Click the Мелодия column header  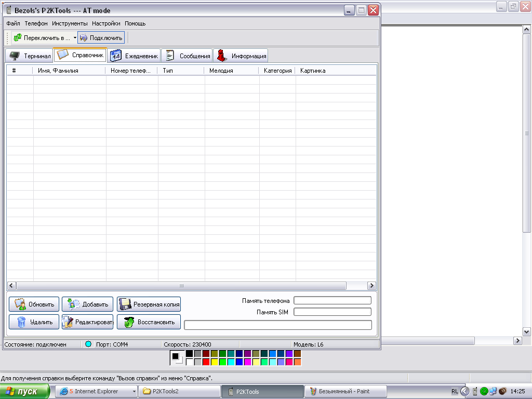click(x=231, y=71)
